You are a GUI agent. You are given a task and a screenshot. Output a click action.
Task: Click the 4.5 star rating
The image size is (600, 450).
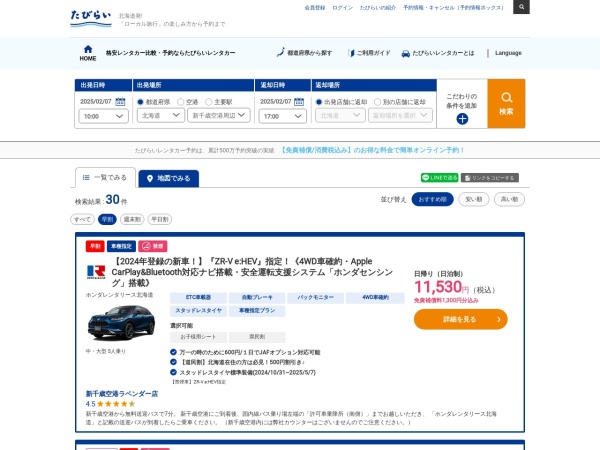(110, 404)
